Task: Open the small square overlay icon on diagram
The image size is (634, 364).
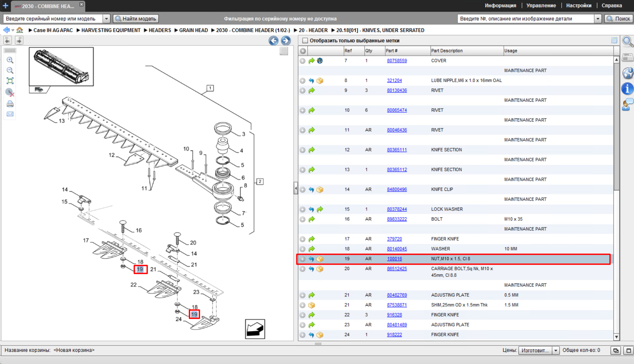Action: click(284, 51)
